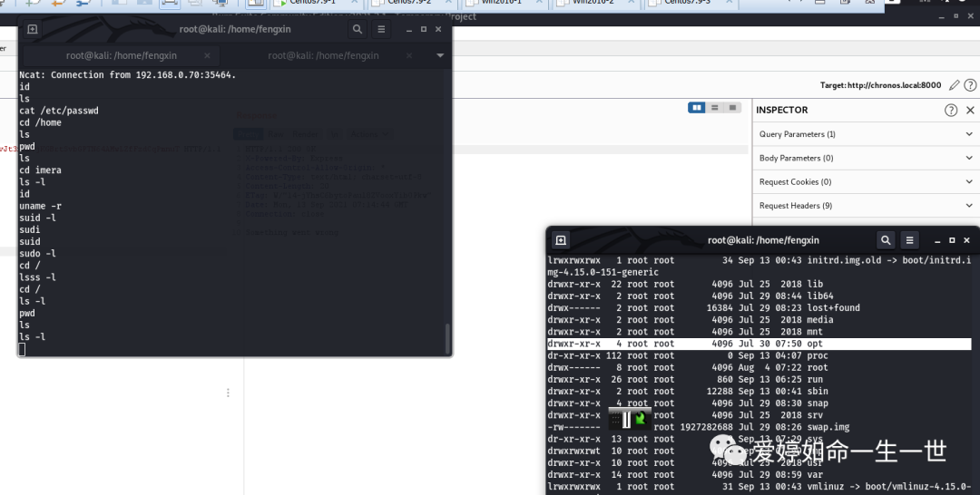
Task: Select second root@kali tab in Ncat terminal
Action: [323, 55]
